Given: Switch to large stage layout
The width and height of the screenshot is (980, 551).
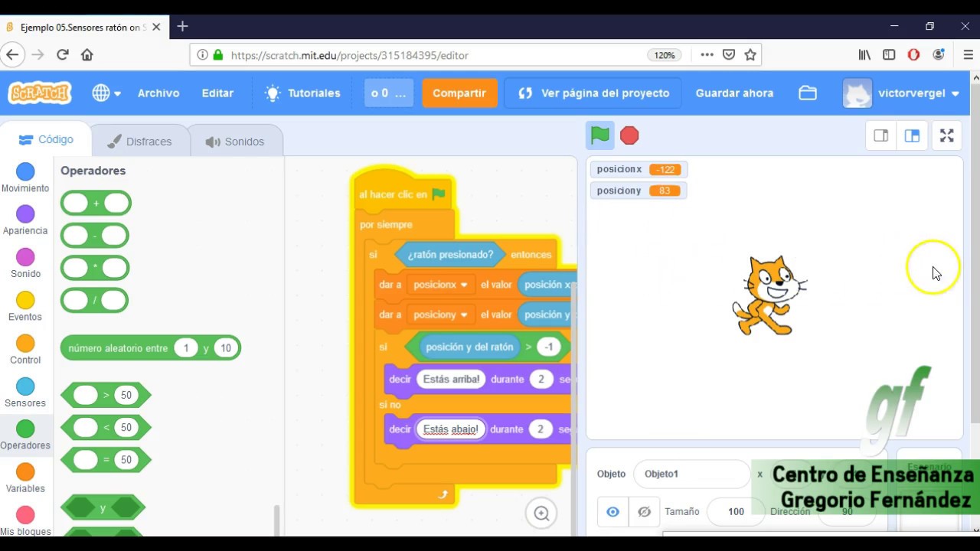Looking at the screenshot, I should coord(912,135).
